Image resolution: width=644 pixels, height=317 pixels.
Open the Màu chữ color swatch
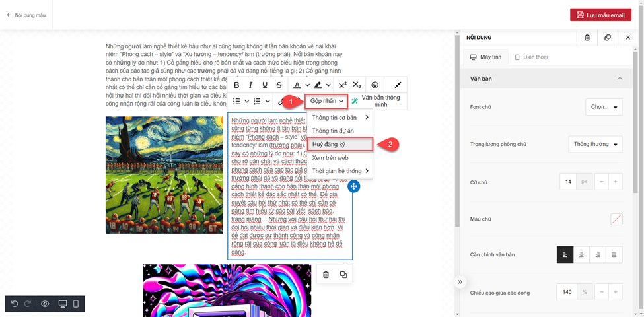click(x=616, y=219)
